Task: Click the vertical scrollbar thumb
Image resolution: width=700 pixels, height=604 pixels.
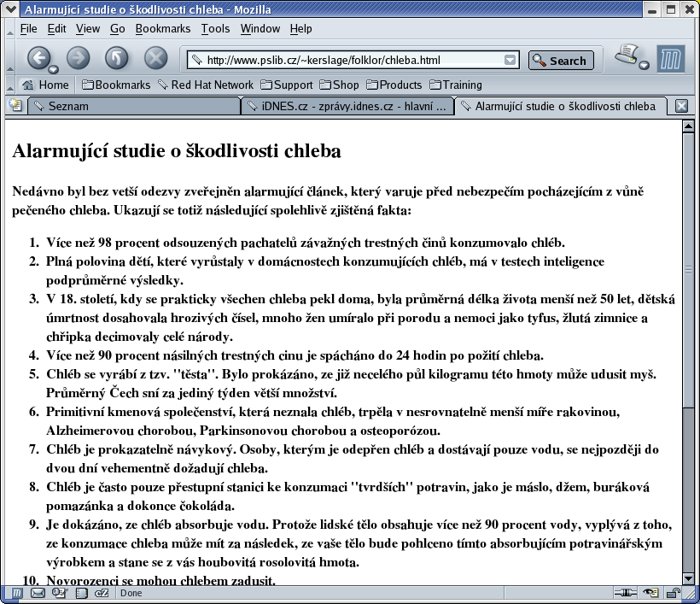Action: pos(688,270)
